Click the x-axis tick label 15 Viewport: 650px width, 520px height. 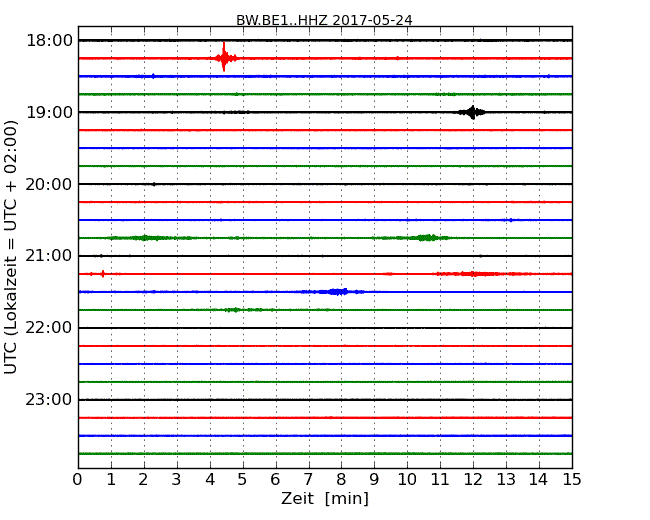click(572, 479)
